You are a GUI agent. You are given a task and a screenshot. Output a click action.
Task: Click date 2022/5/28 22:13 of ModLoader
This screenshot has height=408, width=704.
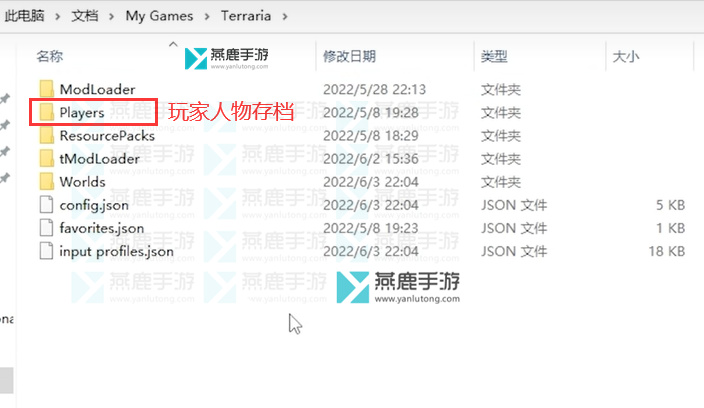[374, 89]
